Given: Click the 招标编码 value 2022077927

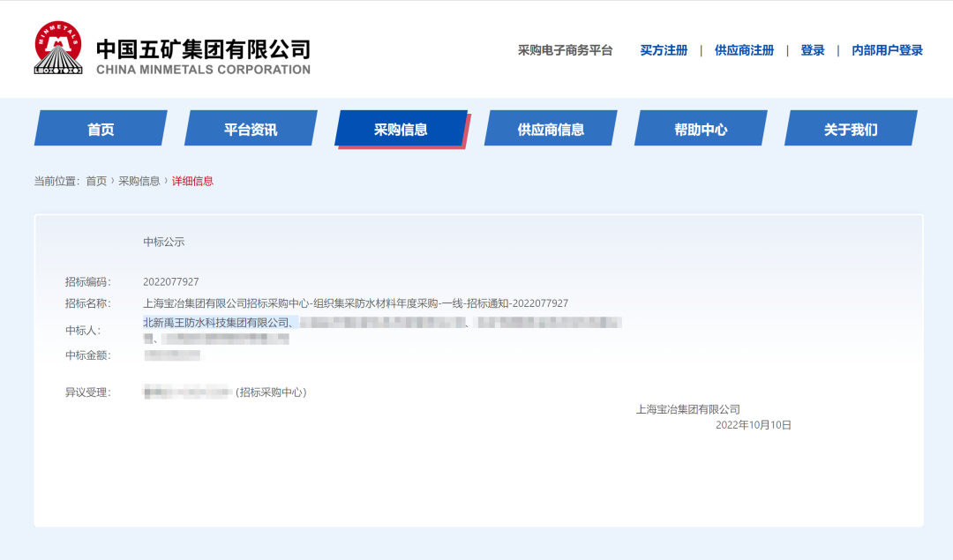Looking at the screenshot, I should pyautogui.click(x=171, y=282).
